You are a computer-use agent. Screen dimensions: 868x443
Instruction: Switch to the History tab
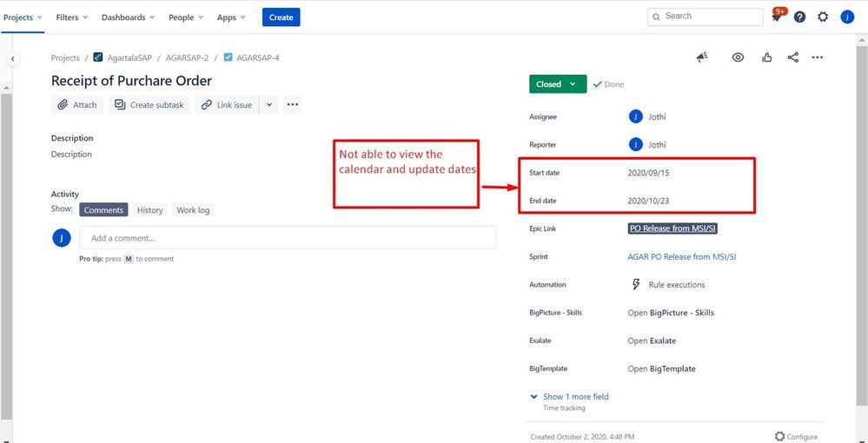pyautogui.click(x=149, y=210)
